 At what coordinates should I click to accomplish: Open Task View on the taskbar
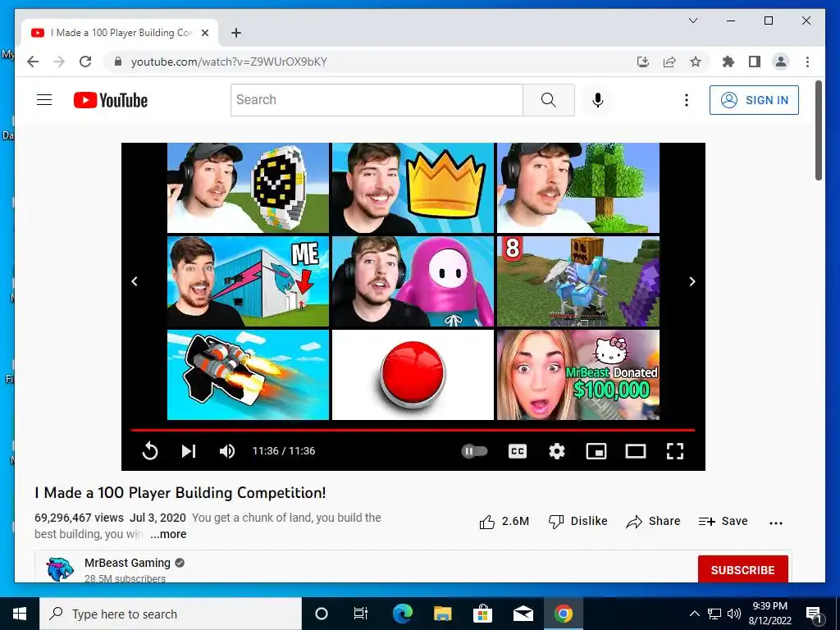(x=361, y=614)
